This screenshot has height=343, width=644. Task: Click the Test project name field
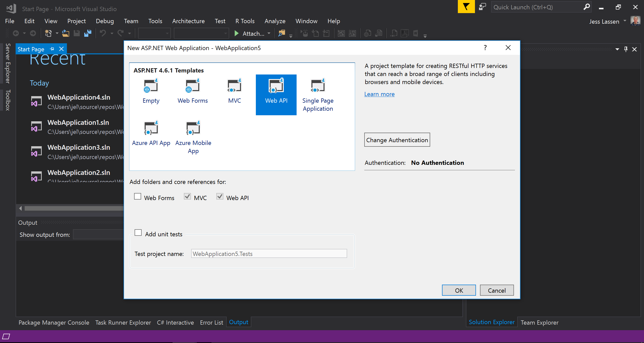(269, 253)
